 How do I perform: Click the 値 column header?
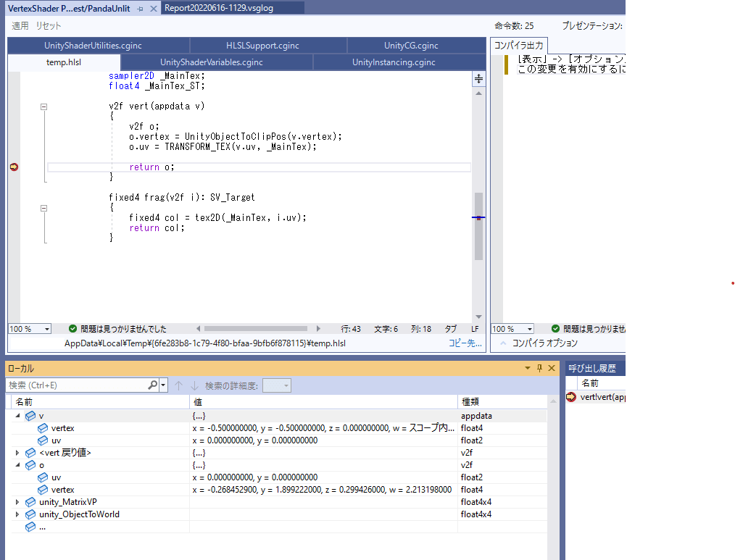pos(324,401)
